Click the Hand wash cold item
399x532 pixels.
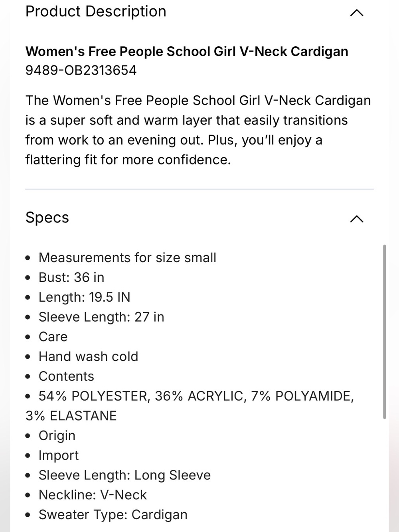(88, 356)
